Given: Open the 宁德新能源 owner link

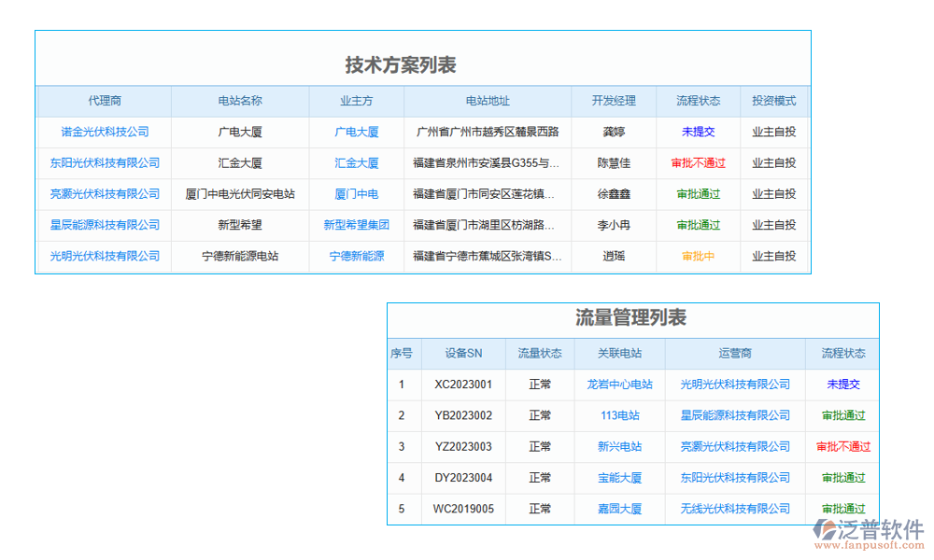Looking at the screenshot, I should [357, 257].
